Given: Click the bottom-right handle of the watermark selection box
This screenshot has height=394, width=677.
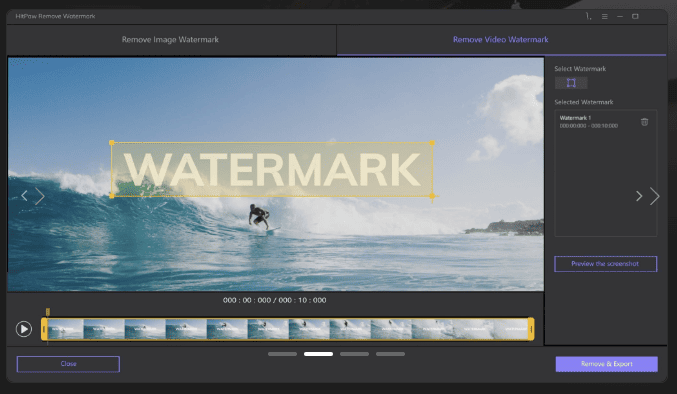Looking at the screenshot, I should tap(432, 196).
